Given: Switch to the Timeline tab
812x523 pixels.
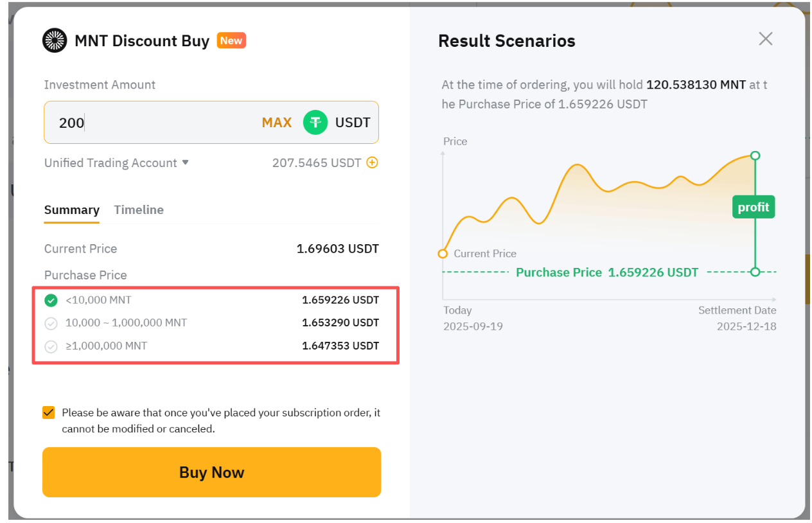Looking at the screenshot, I should [139, 209].
